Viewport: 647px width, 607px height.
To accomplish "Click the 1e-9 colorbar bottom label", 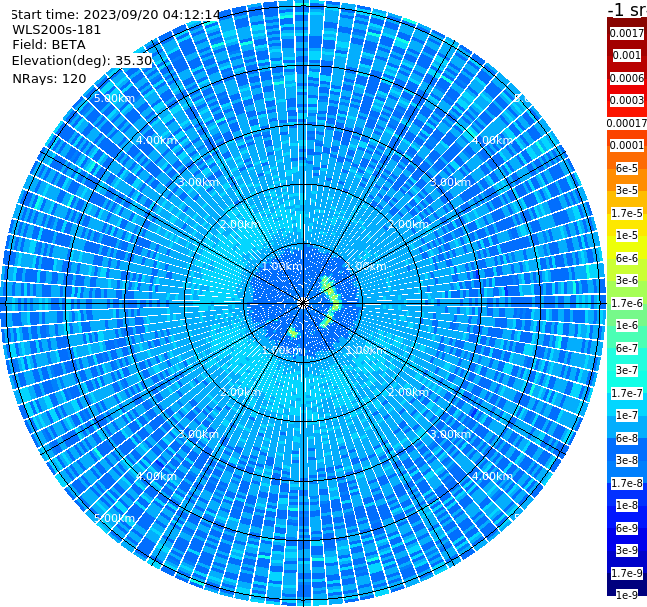I will pyautogui.click(x=627, y=595).
